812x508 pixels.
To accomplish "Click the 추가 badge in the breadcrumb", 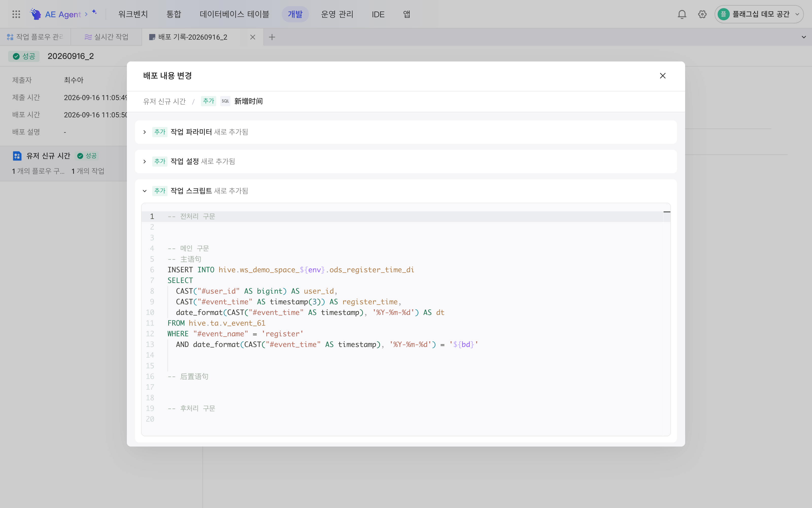I will 208,101.
